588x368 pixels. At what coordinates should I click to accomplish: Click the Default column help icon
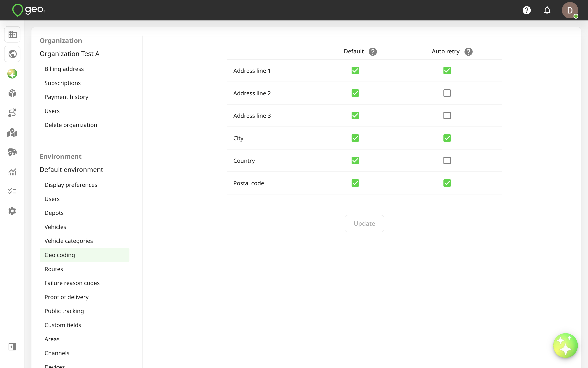373,52
